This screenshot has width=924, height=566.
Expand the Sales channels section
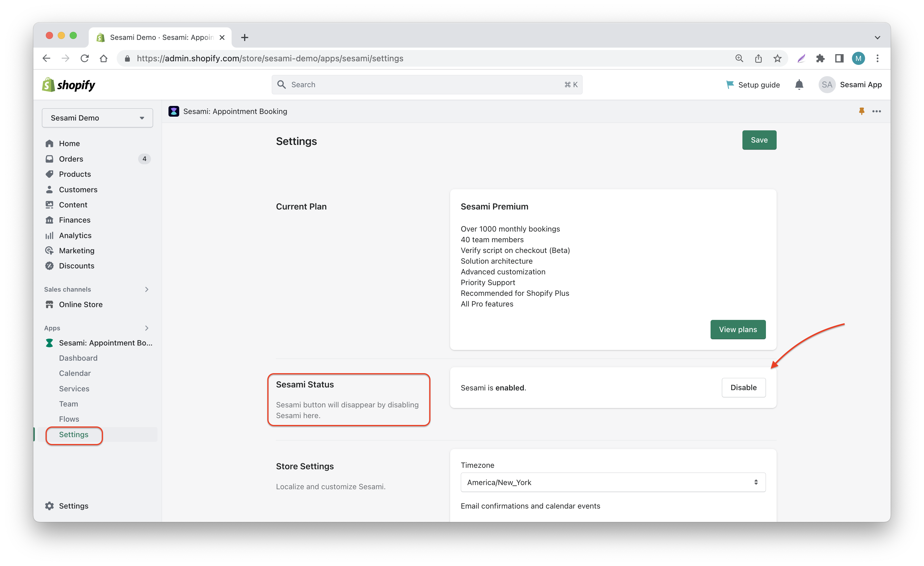point(147,289)
